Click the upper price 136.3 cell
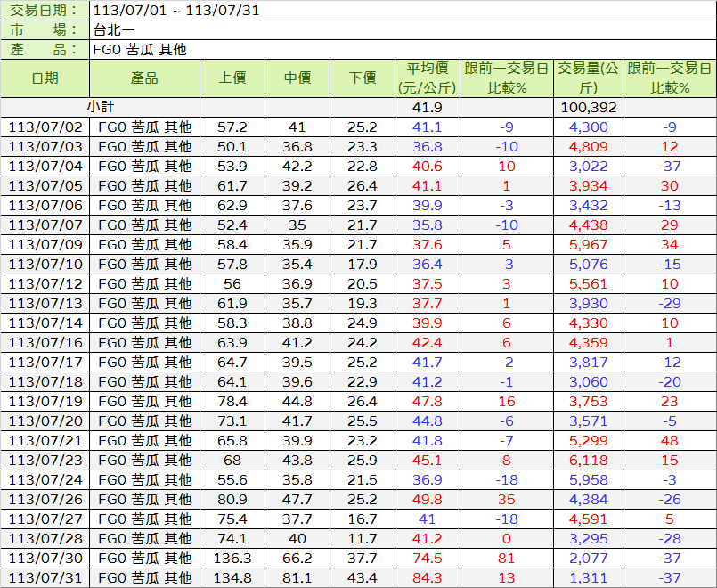This screenshot has width=717, height=588. pos(232,558)
